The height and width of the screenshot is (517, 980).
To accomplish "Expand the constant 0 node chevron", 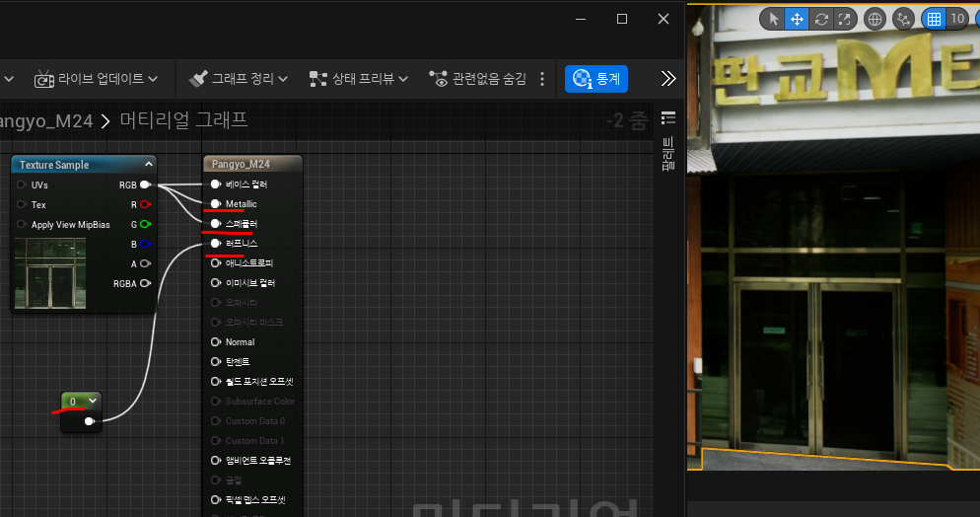I will pos(93,401).
